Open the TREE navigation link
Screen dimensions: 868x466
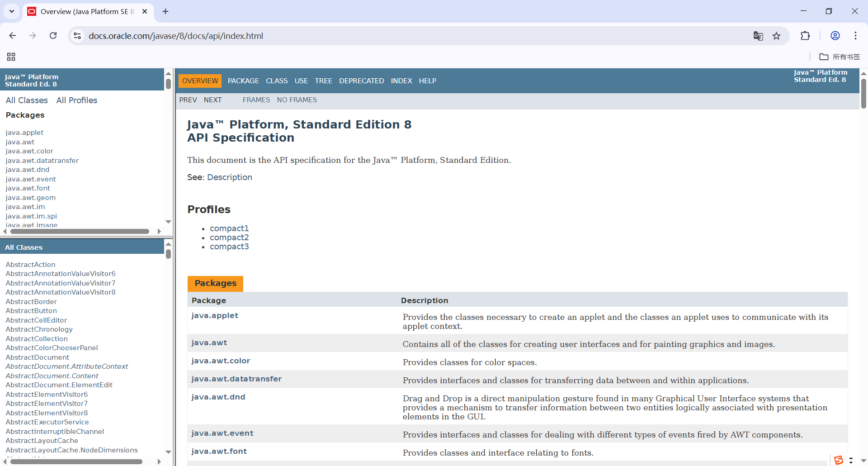[323, 81]
